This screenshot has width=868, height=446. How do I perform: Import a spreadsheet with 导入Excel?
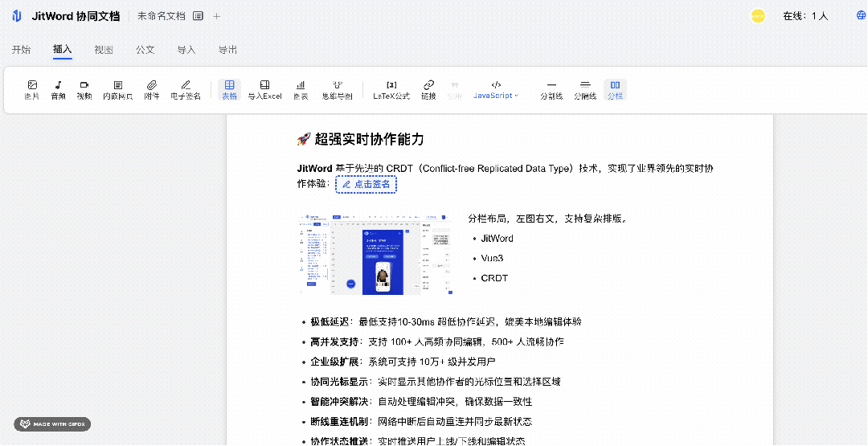(x=264, y=90)
